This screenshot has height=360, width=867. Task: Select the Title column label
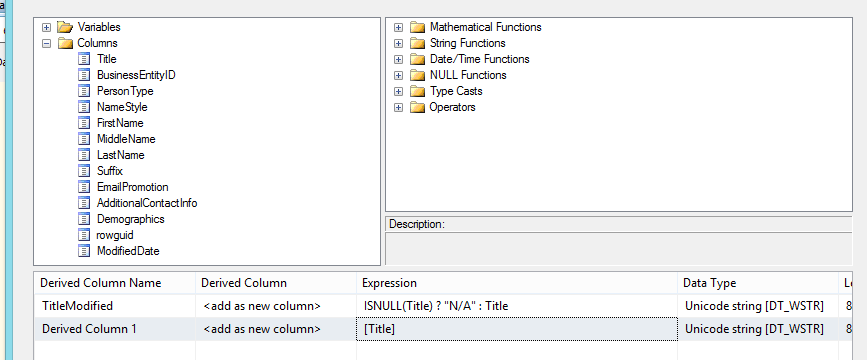107,59
